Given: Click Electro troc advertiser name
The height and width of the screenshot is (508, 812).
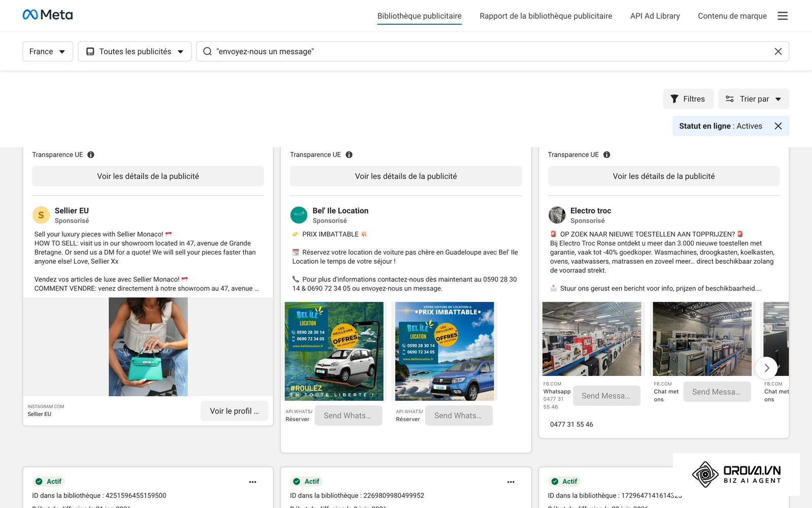Looking at the screenshot, I should point(591,210).
